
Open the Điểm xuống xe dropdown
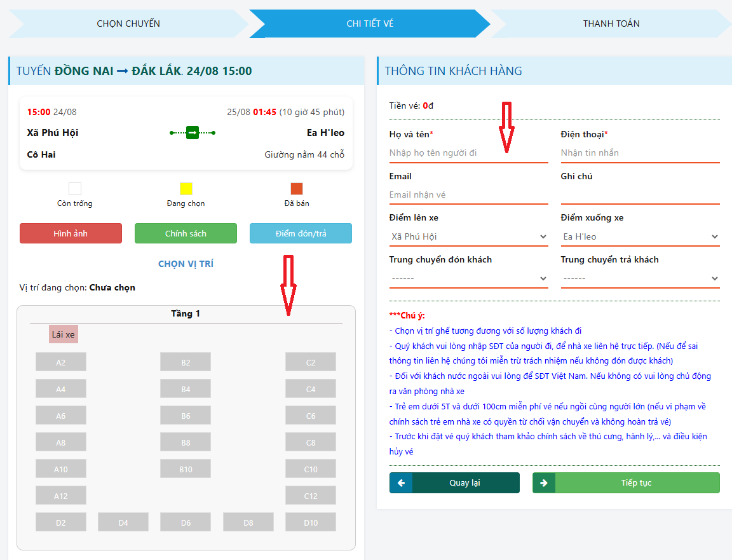point(640,236)
